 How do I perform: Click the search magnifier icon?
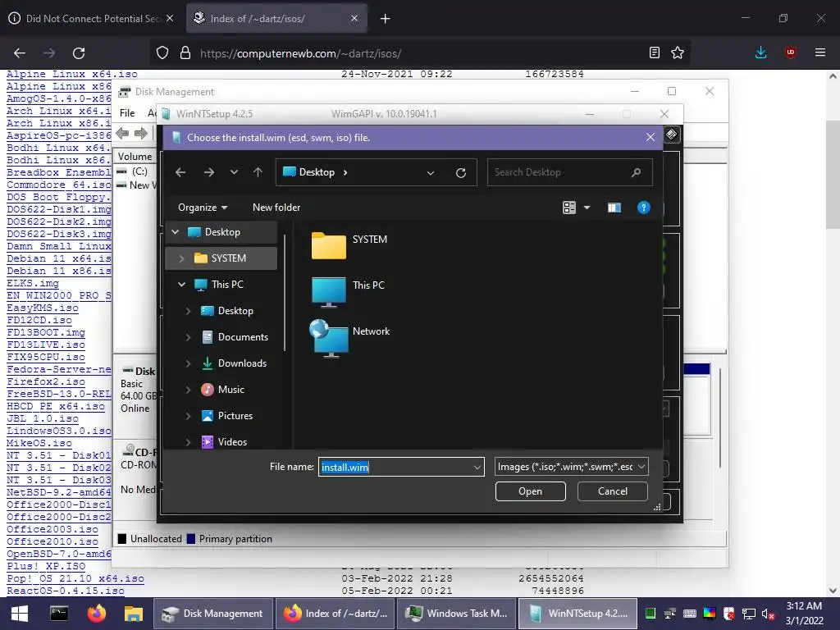click(x=636, y=172)
